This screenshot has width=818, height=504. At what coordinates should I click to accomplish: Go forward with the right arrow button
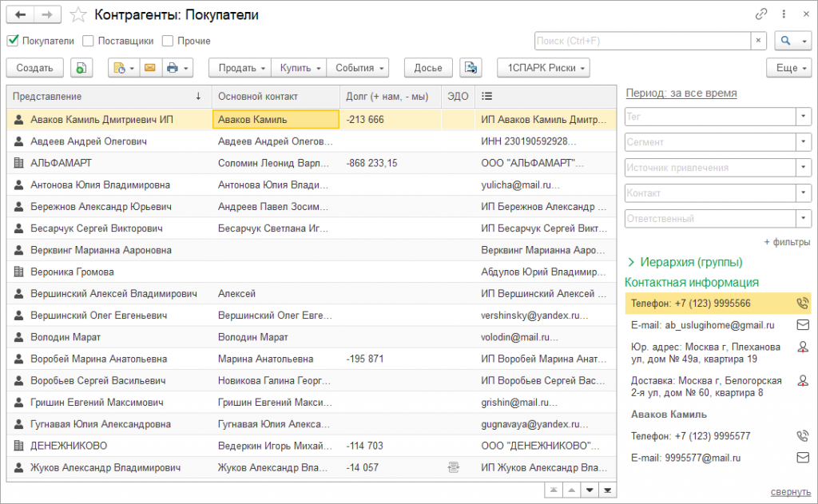[47, 14]
